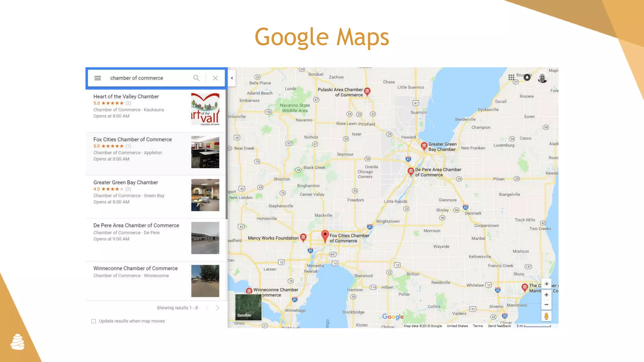This screenshot has width=644, height=362.
Task: Click Heart of the Valley logo thumbnail
Action: [205, 109]
